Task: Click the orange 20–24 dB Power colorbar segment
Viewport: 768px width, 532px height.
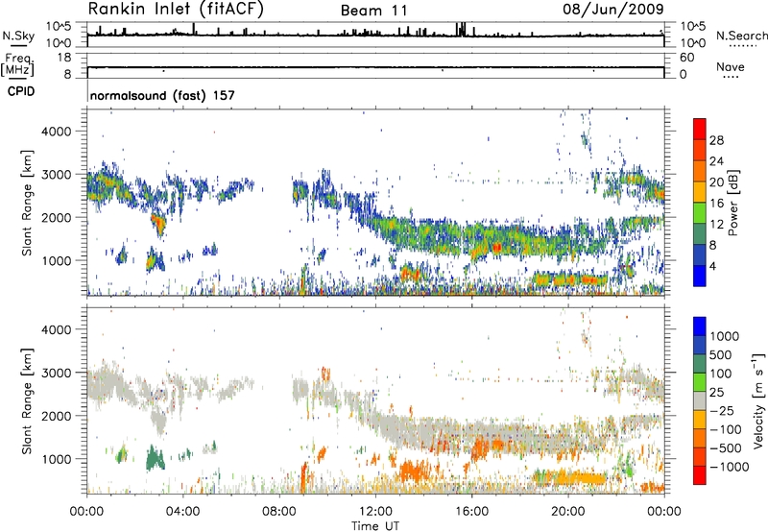Action: pos(700,171)
